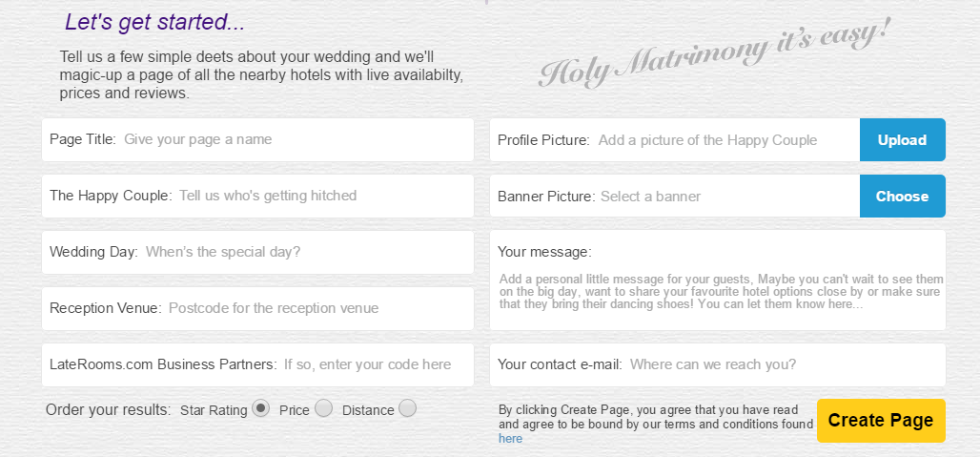Viewport: 980px width, 457px height.
Task: Click inside the Your message text area
Action: point(718,280)
